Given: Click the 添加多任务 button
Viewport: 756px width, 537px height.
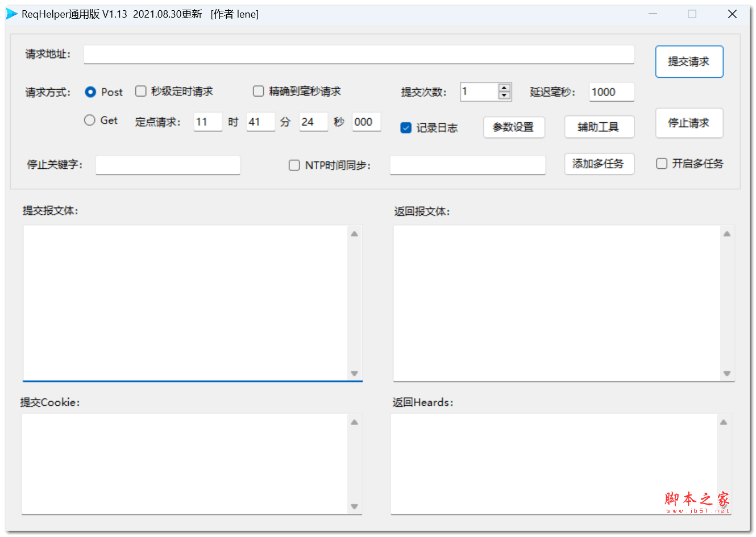Looking at the screenshot, I should click(x=599, y=164).
